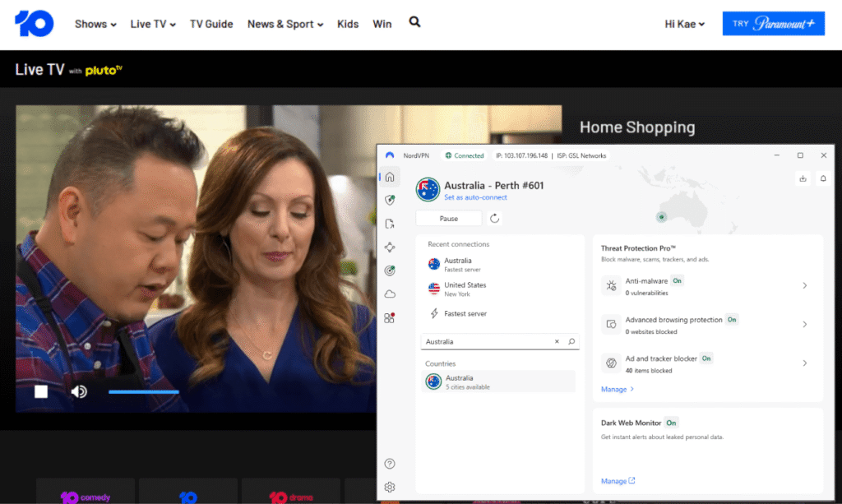842x504 pixels.
Task: Open the apps grid icon with red notification dot
Action: tap(390, 317)
